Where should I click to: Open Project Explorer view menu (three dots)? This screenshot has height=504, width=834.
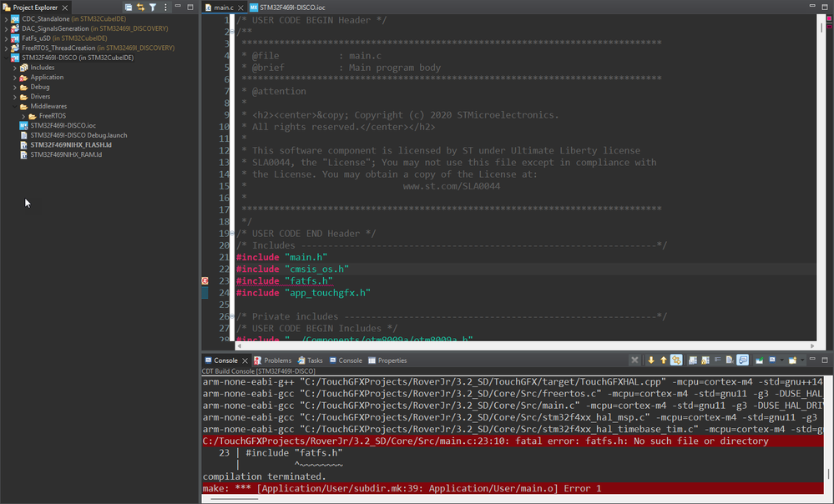tap(165, 8)
